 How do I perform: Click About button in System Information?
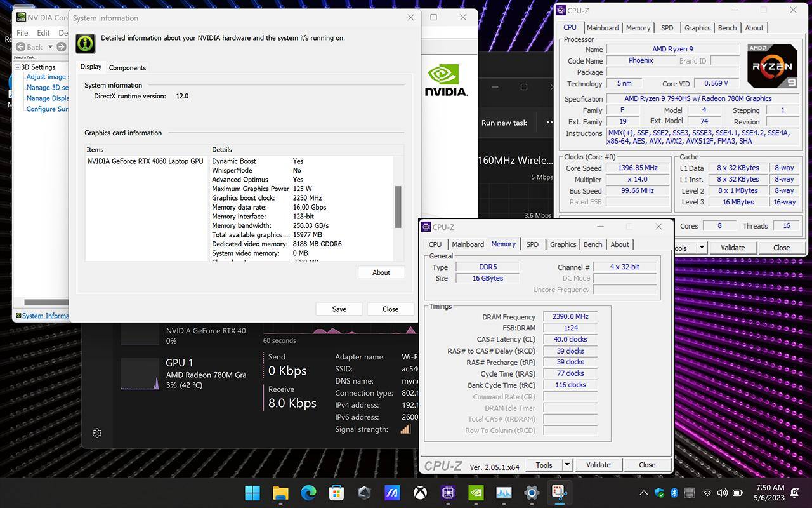[381, 272]
